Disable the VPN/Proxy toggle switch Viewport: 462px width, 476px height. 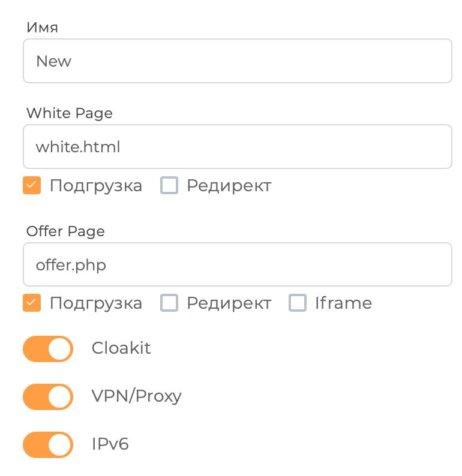48,396
